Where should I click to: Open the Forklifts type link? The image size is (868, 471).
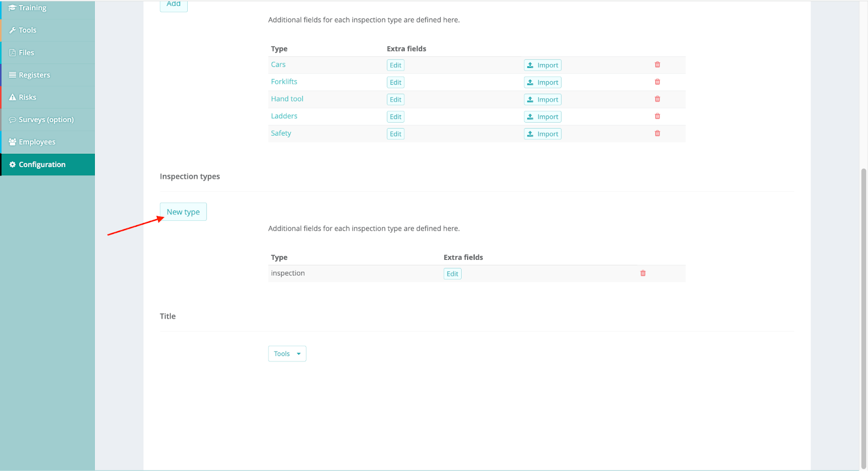[284, 82]
